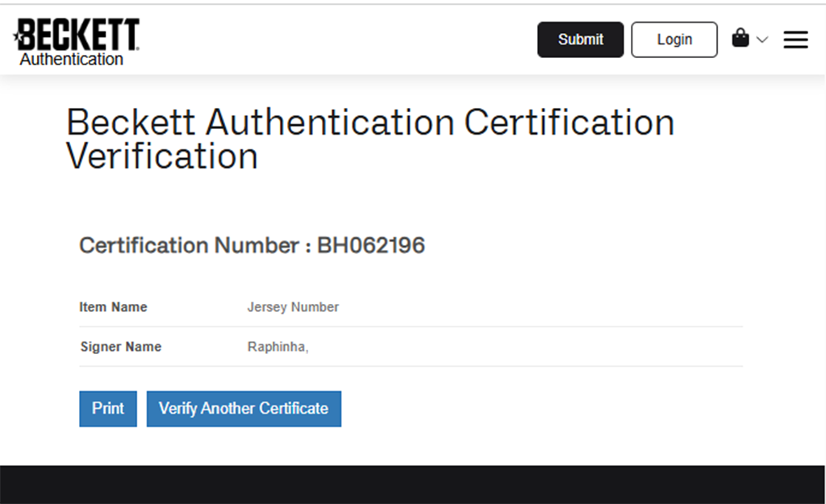
Task: Print the certificate details
Action: [108, 408]
